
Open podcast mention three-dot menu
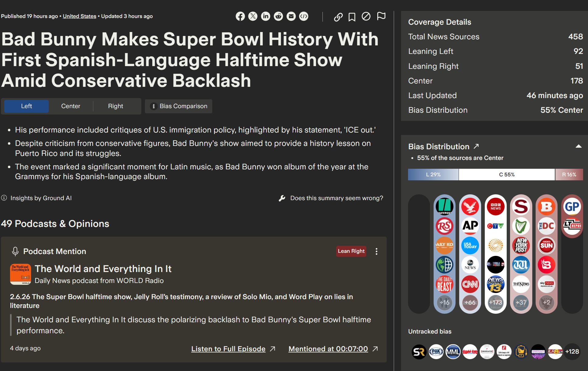click(x=376, y=251)
